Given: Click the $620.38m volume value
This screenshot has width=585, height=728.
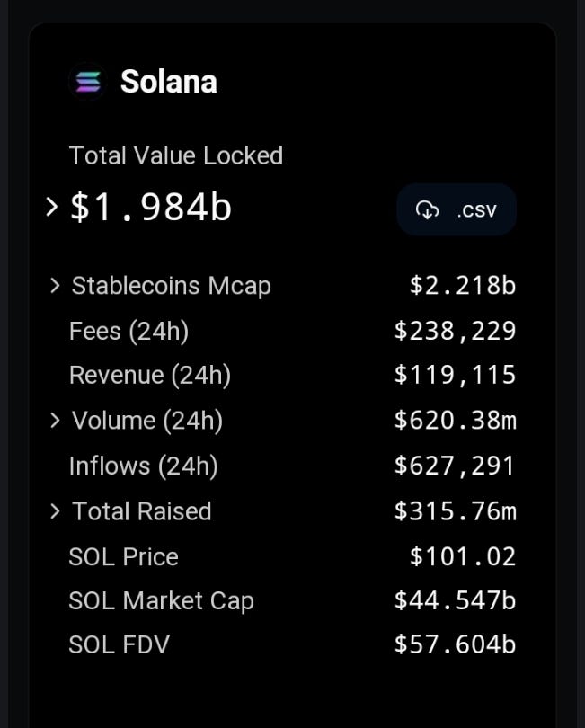Looking at the screenshot, I should tap(455, 421).
